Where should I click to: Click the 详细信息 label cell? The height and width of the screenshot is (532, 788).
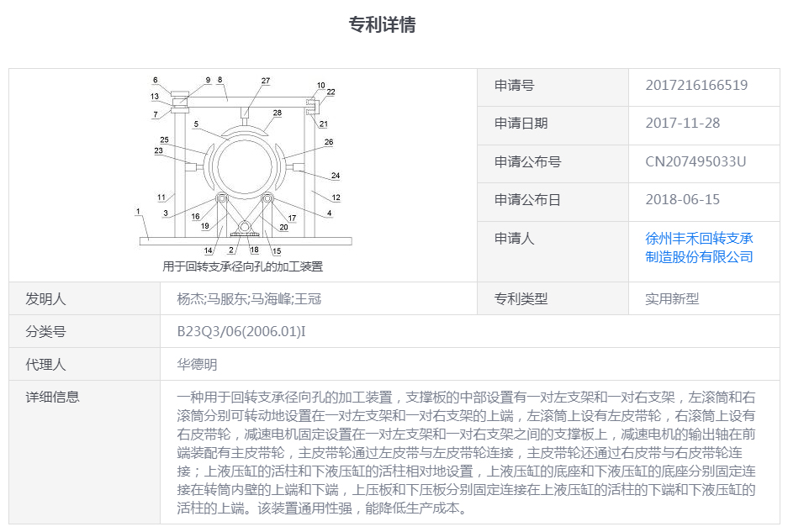(52, 397)
